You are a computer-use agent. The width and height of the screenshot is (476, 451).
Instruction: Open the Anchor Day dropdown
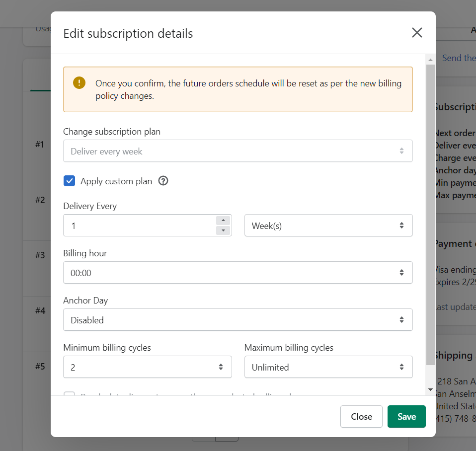click(238, 320)
